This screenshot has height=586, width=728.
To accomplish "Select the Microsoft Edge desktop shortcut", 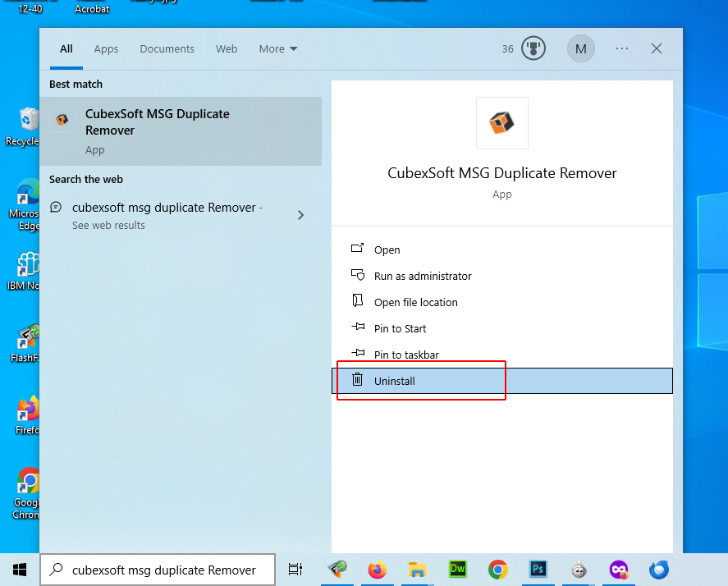I will click(x=23, y=205).
